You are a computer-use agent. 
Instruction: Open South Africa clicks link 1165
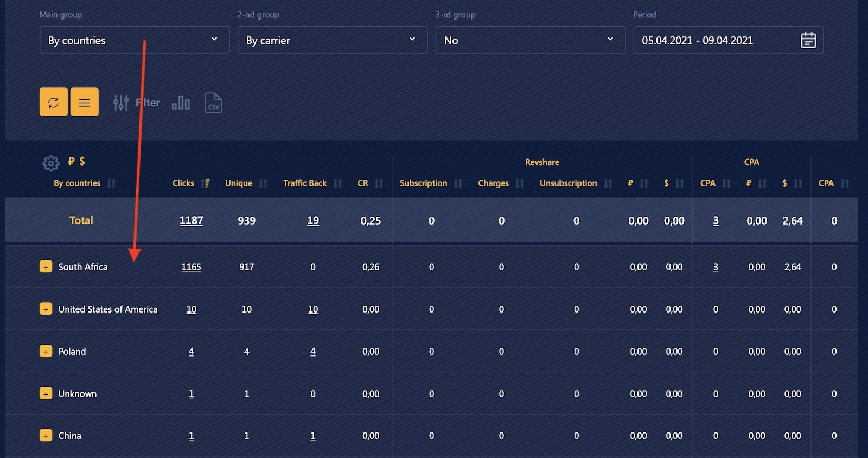click(191, 267)
